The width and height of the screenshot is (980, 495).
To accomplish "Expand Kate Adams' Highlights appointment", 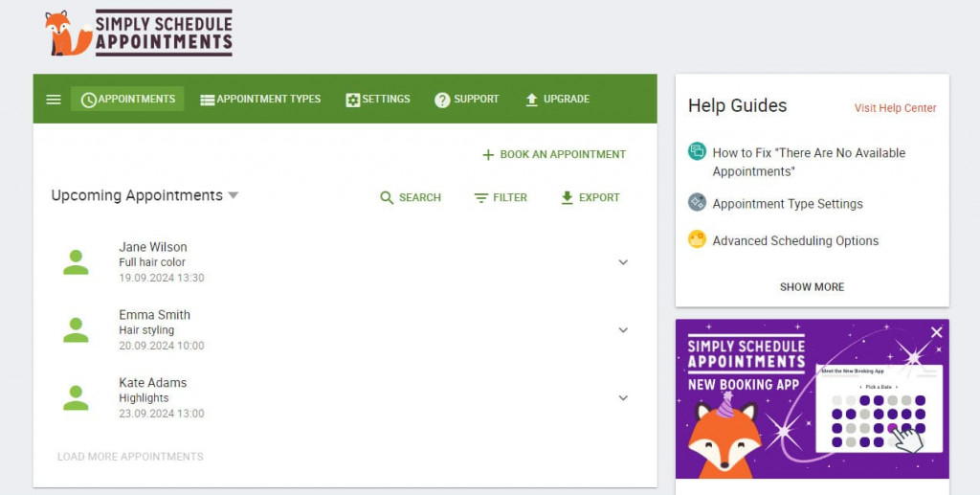I will pyautogui.click(x=623, y=398).
